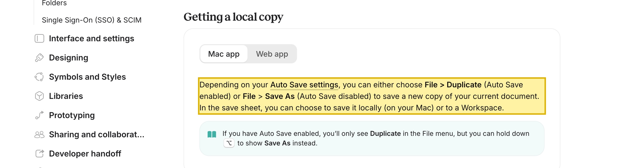Screen dimensions: 644x168
Task: Click the Prototyping arrow icon
Action: [x=39, y=115]
